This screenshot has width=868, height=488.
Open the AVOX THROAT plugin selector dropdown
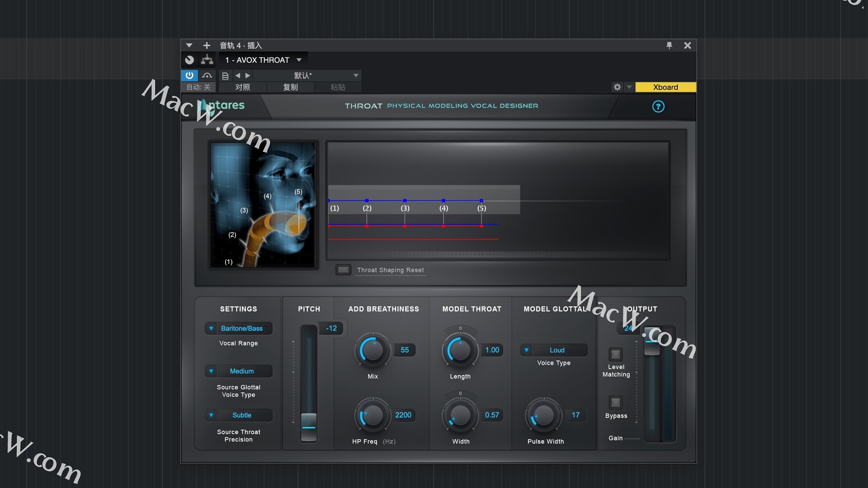click(x=264, y=60)
